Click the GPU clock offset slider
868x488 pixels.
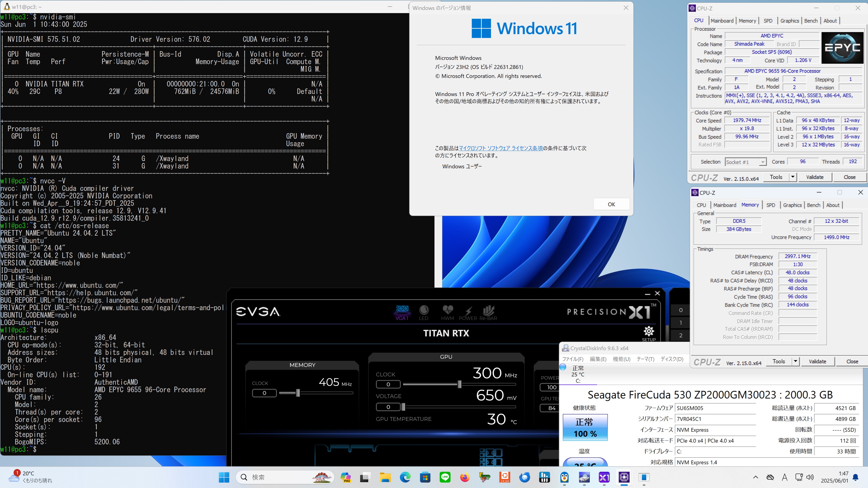point(459,384)
